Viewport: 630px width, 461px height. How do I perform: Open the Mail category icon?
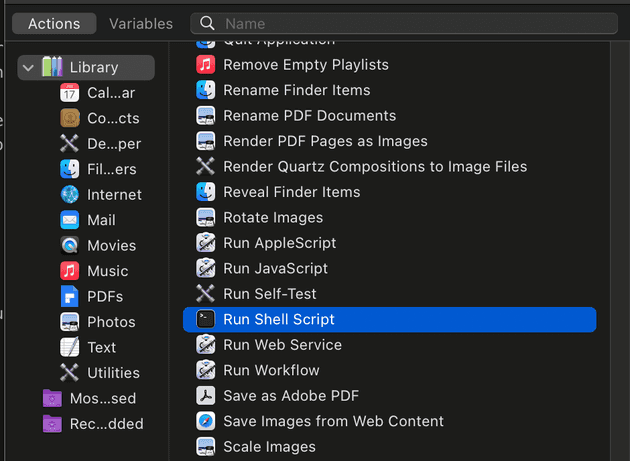(x=70, y=220)
